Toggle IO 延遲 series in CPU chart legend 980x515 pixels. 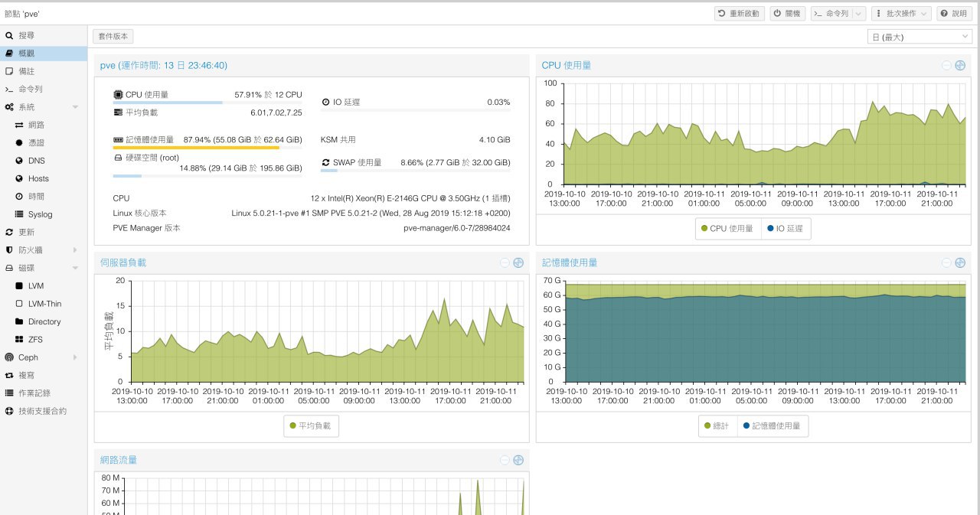pyautogui.click(x=786, y=229)
